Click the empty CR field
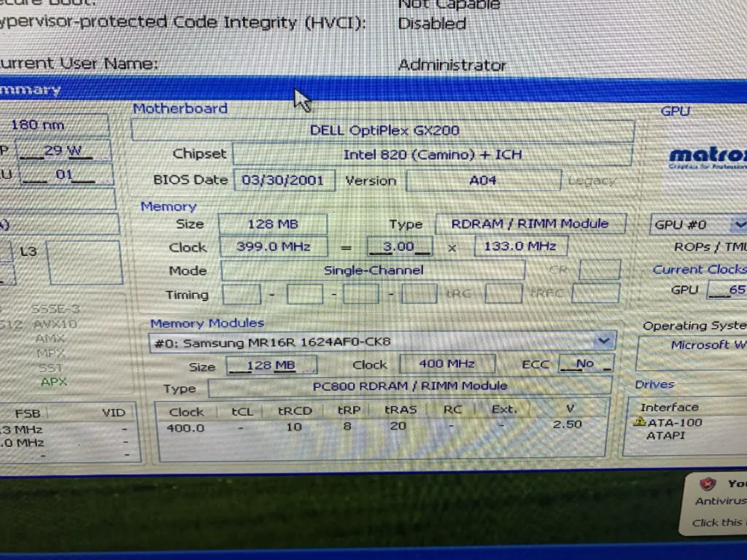This screenshot has width=747, height=560. 600,270
